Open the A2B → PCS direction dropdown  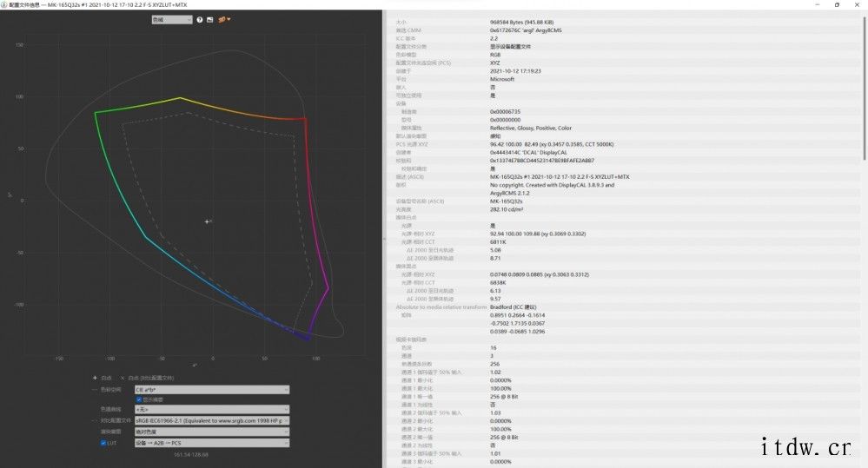(212, 443)
